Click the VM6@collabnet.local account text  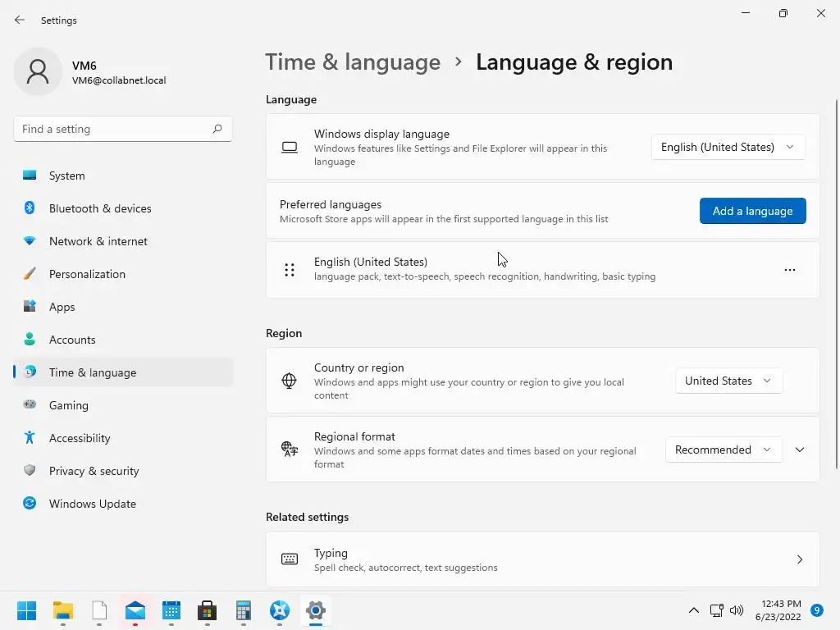[119, 80]
